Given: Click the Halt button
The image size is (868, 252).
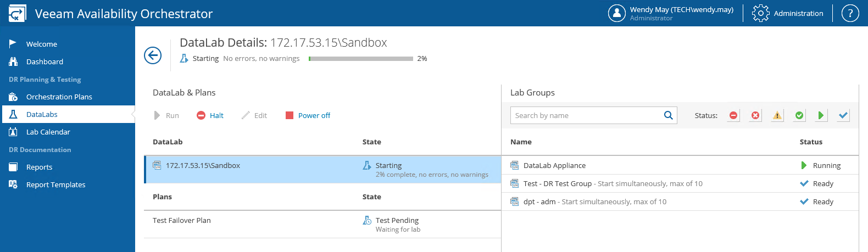Looking at the screenshot, I should tap(210, 115).
